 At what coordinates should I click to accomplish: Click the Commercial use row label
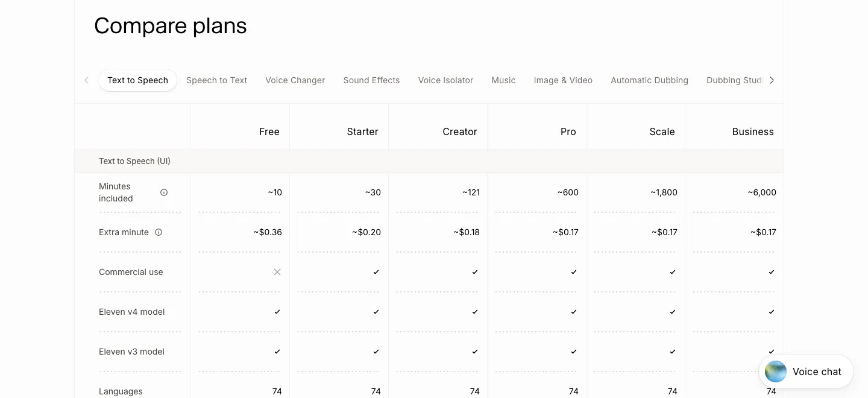(x=131, y=272)
